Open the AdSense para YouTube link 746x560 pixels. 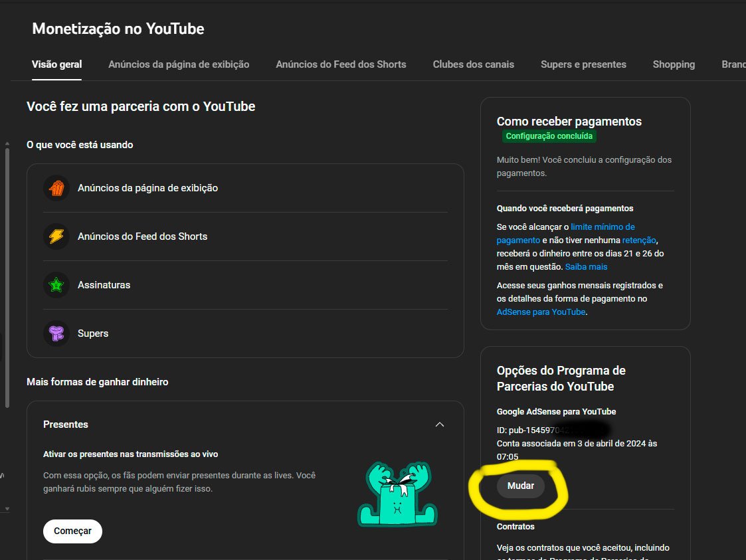point(541,312)
